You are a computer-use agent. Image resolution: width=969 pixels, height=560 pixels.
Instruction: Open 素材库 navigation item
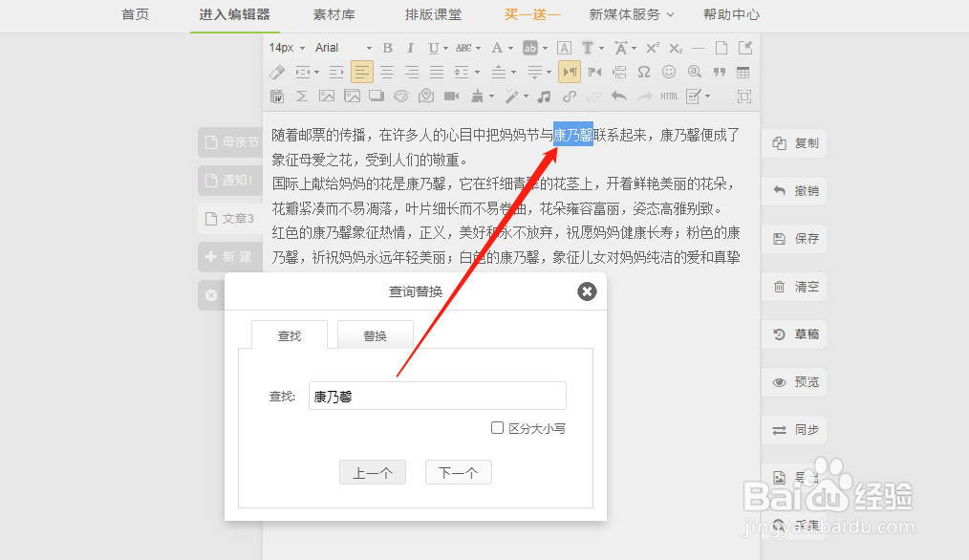pos(334,14)
